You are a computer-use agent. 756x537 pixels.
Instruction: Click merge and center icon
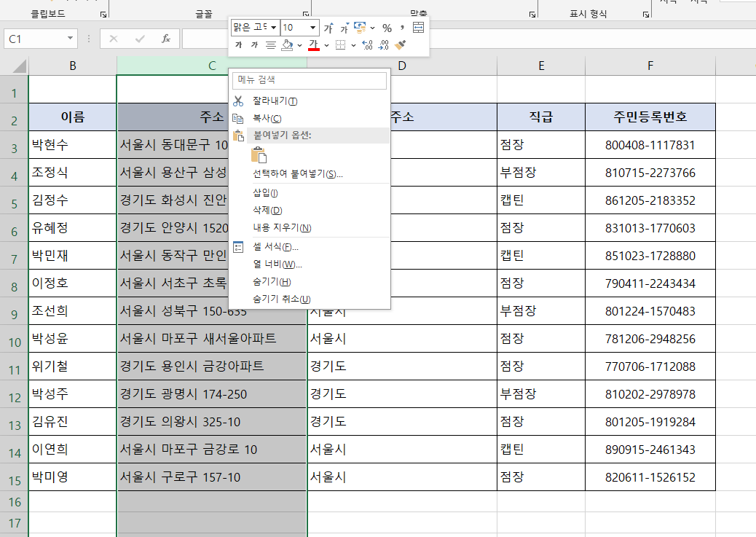pos(419,28)
